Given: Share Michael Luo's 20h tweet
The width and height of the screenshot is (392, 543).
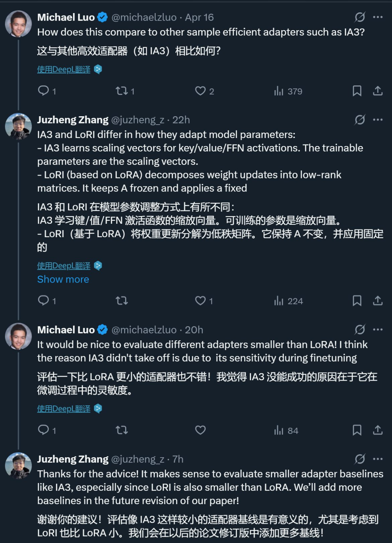Looking at the screenshot, I should 377,430.
